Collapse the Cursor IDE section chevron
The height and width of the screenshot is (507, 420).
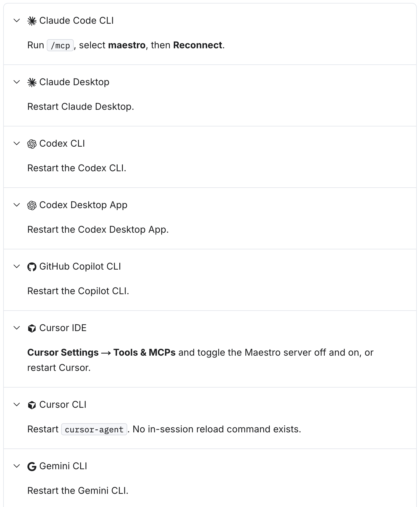pos(17,328)
